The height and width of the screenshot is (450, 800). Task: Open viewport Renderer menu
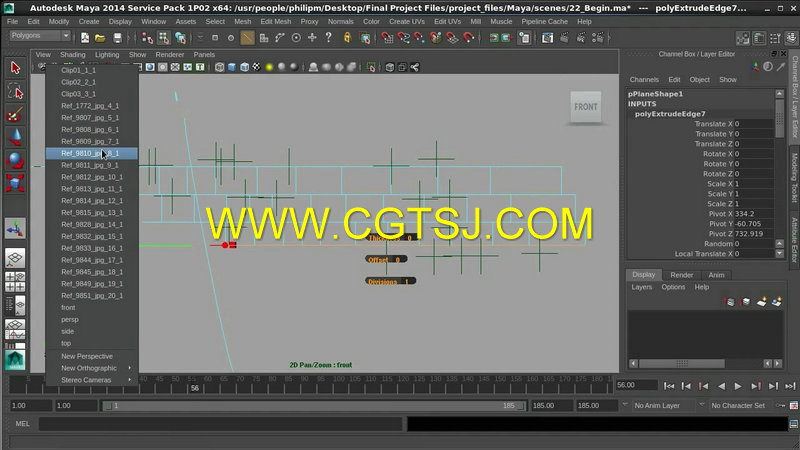[170, 55]
